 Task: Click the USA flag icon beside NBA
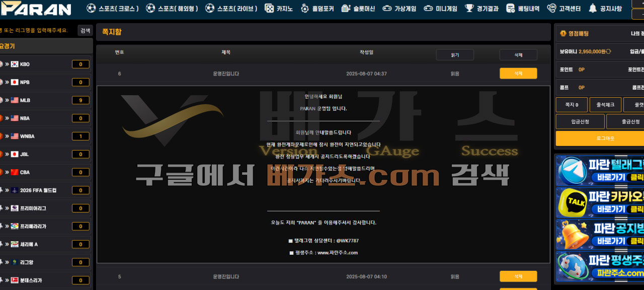pyautogui.click(x=15, y=118)
